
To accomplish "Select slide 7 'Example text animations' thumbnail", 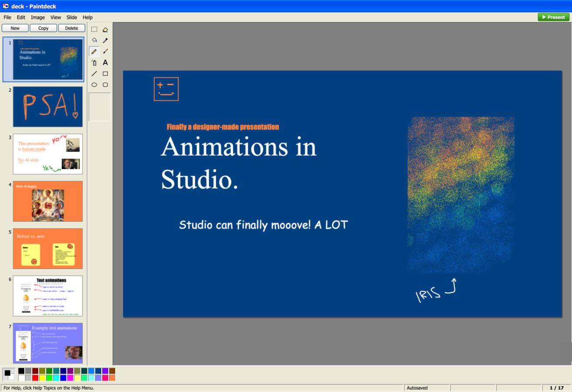I will pyautogui.click(x=48, y=343).
